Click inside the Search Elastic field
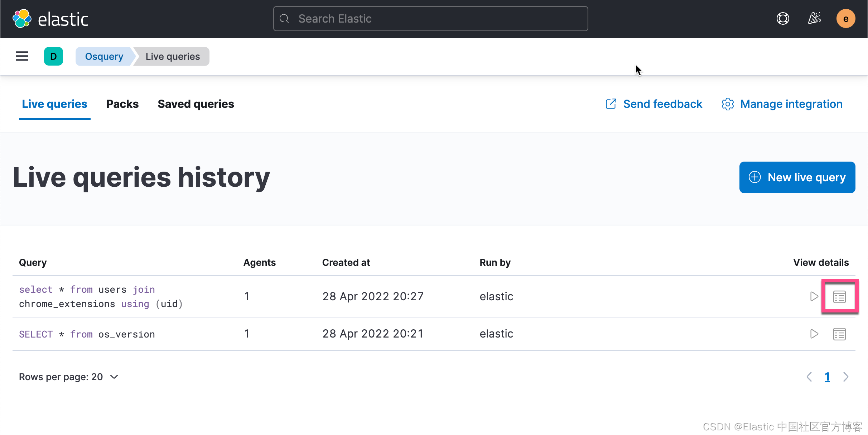The image size is (868, 435). pos(430,18)
